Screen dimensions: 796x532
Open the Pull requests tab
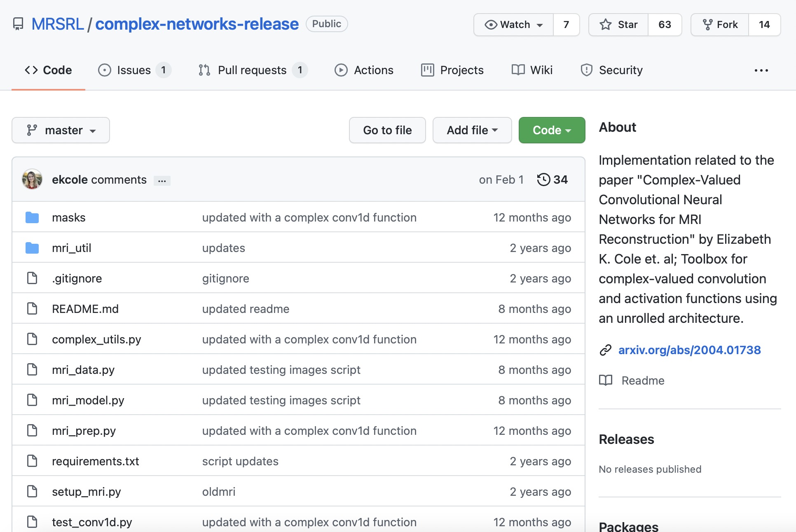click(x=252, y=70)
